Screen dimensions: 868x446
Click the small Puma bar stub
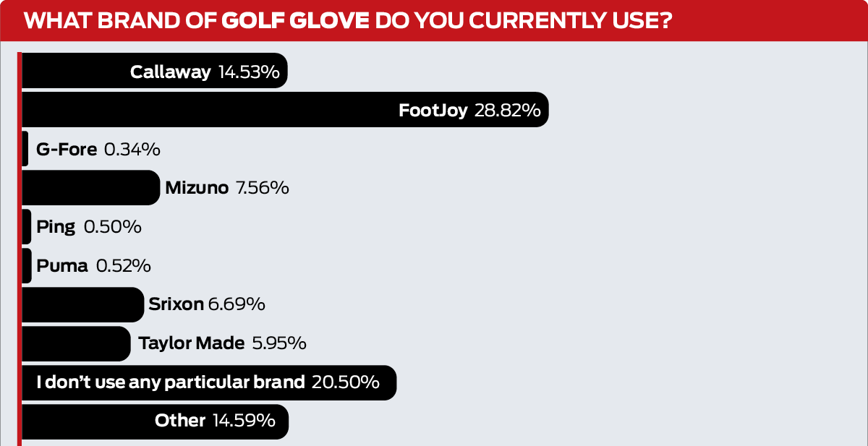point(27,266)
